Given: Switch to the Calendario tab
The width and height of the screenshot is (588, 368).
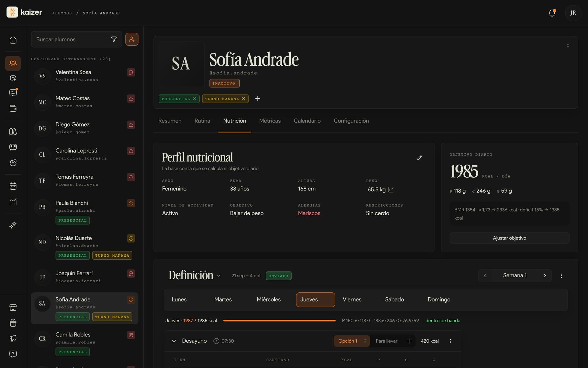Looking at the screenshot, I should pos(307,121).
